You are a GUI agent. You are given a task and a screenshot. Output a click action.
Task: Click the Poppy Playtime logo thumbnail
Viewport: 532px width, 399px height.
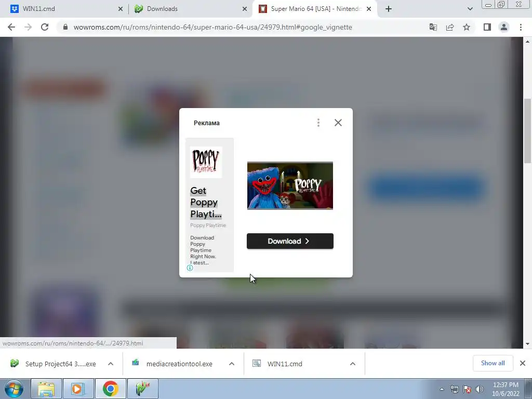(x=206, y=162)
